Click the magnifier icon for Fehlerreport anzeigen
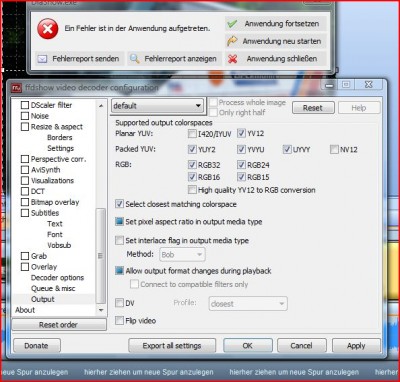 coord(134,59)
